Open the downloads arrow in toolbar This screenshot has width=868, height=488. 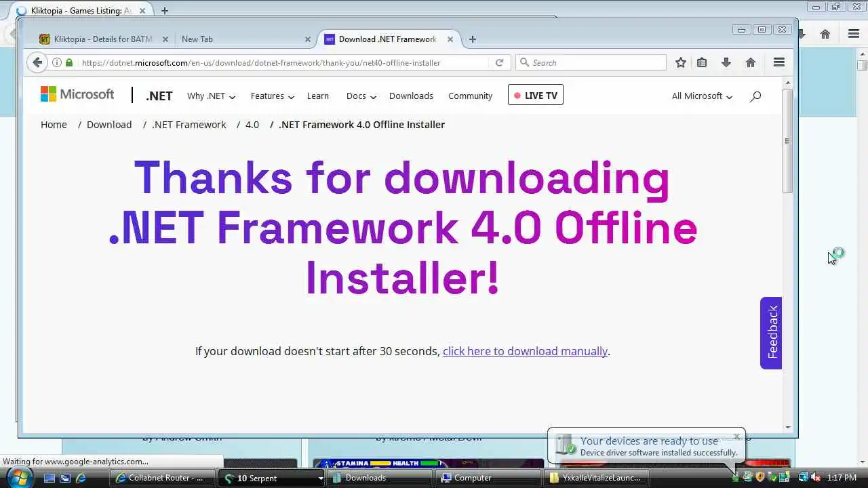[726, 62]
